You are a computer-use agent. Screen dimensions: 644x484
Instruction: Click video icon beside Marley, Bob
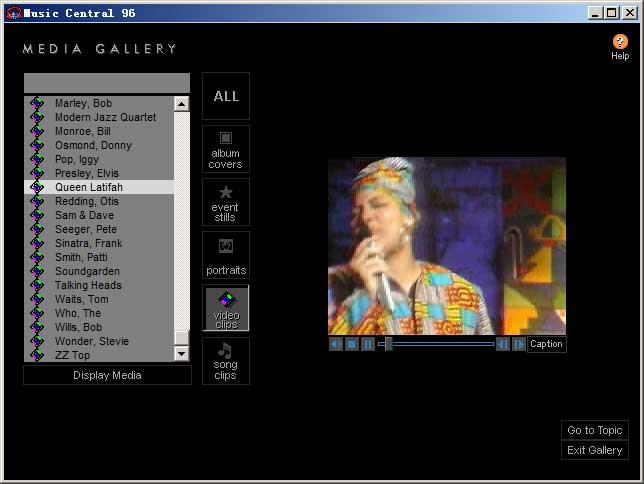(37, 103)
